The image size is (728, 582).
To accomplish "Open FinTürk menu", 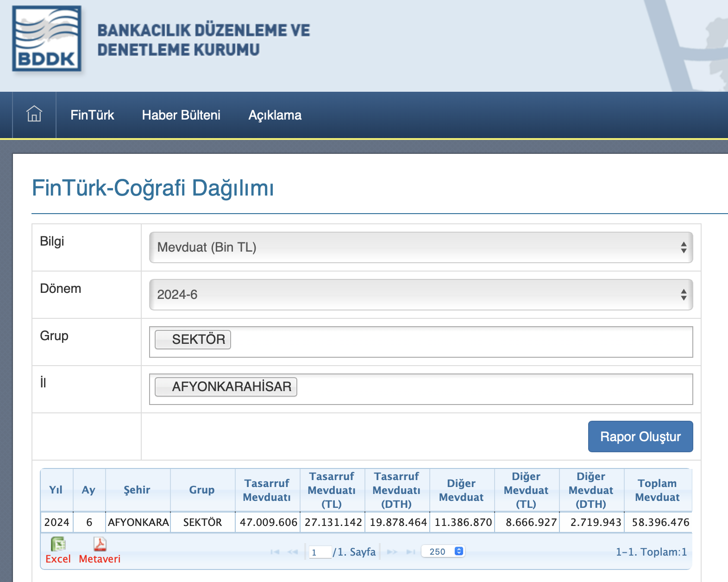I will point(92,115).
